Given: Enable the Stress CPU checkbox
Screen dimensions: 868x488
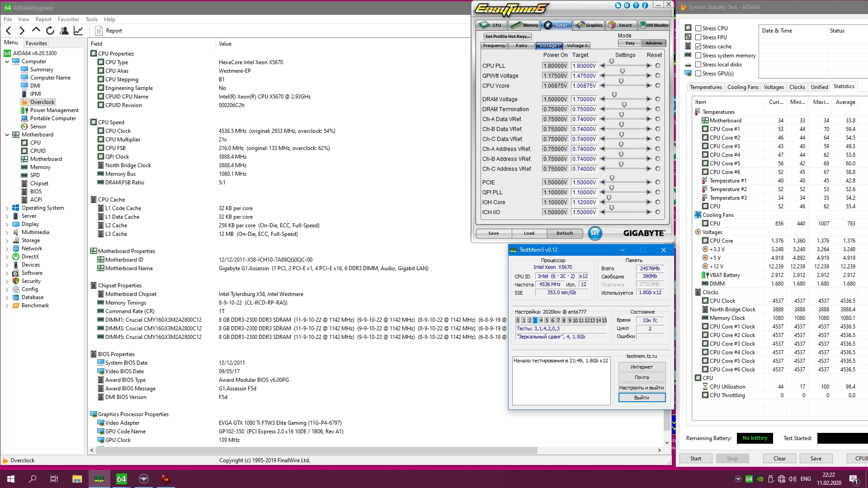Looking at the screenshot, I should (698, 28).
